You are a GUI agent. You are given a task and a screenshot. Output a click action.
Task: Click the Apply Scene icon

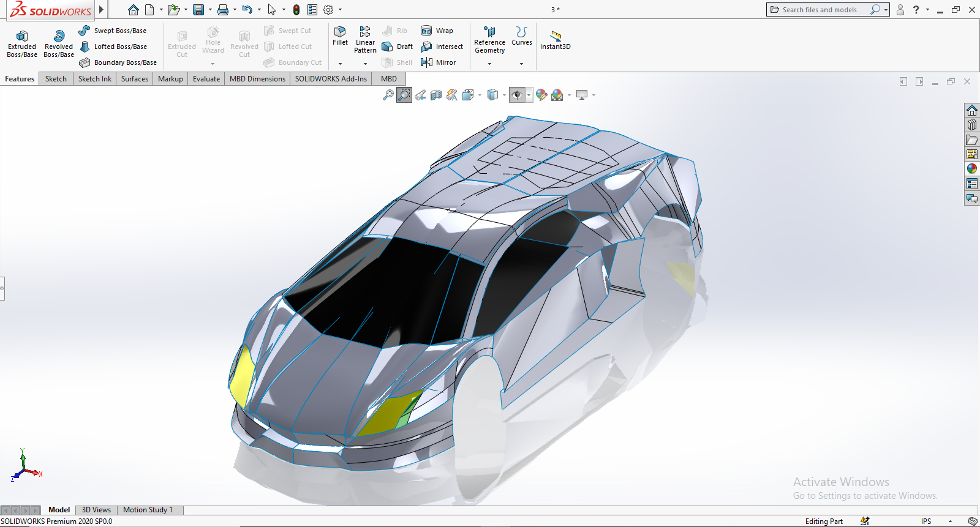pos(557,95)
